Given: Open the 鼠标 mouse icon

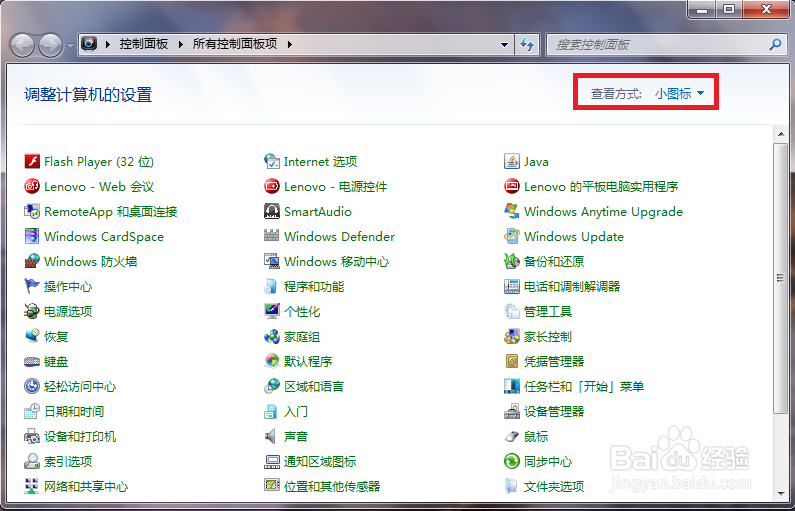Looking at the screenshot, I should pyautogui.click(x=512, y=436).
